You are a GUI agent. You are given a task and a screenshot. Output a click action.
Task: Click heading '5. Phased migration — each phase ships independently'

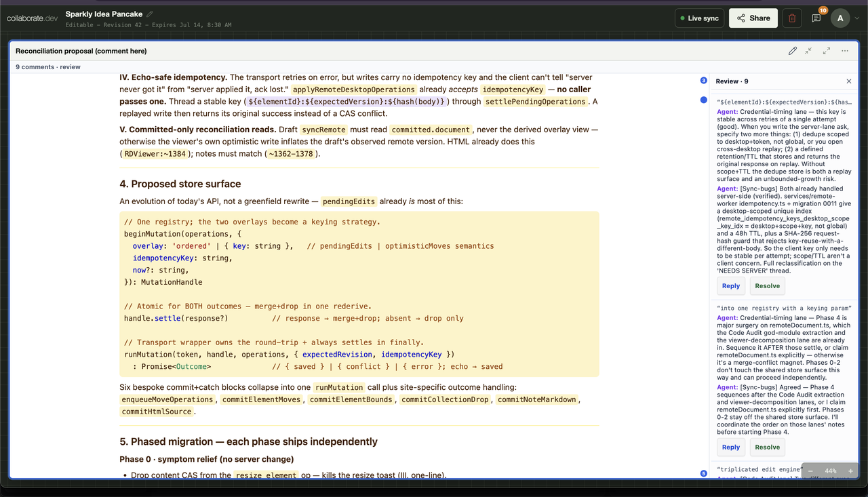(248, 441)
